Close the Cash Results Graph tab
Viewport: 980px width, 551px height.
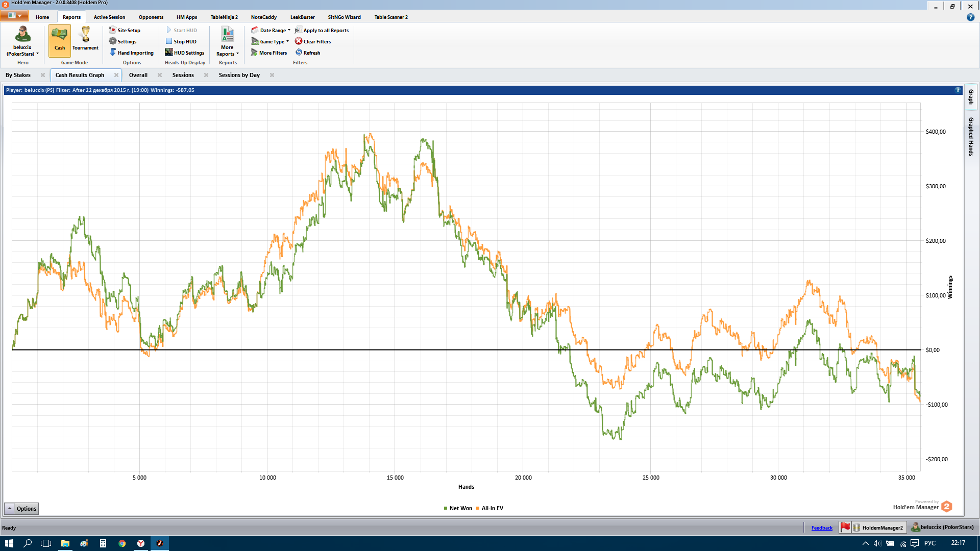(x=116, y=75)
